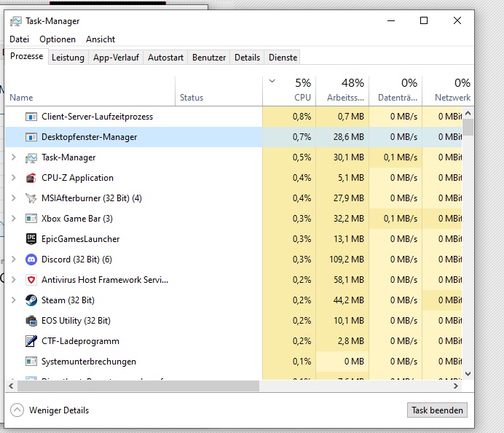This screenshot has width=504, height=433.
Task: Click the Antivirus Host Framework shield icon
Action: 31,280
